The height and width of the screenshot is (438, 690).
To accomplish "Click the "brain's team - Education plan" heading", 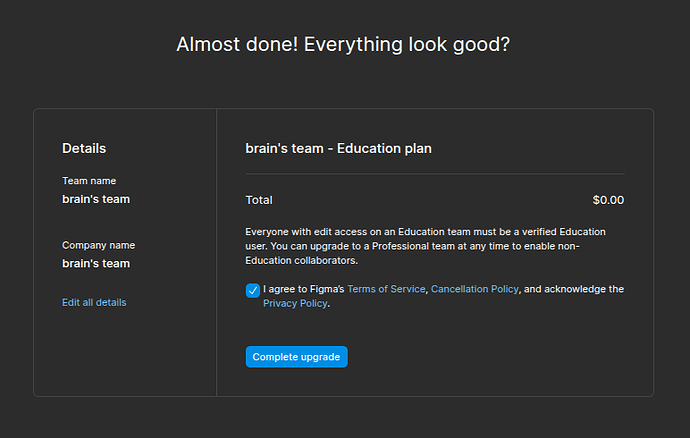I will tap(338, 148).
